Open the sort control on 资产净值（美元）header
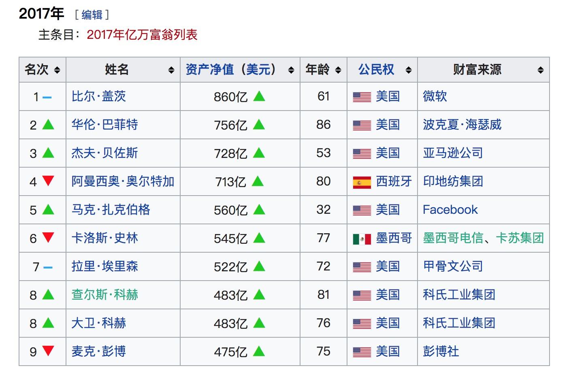The image size is (588, 379). pyautogui.click(x=291, y=70)
